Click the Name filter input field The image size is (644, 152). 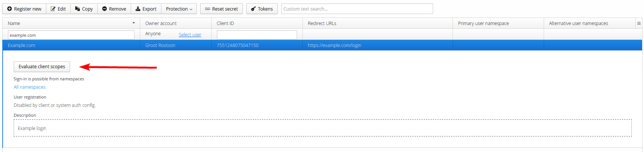coord(71,35)
